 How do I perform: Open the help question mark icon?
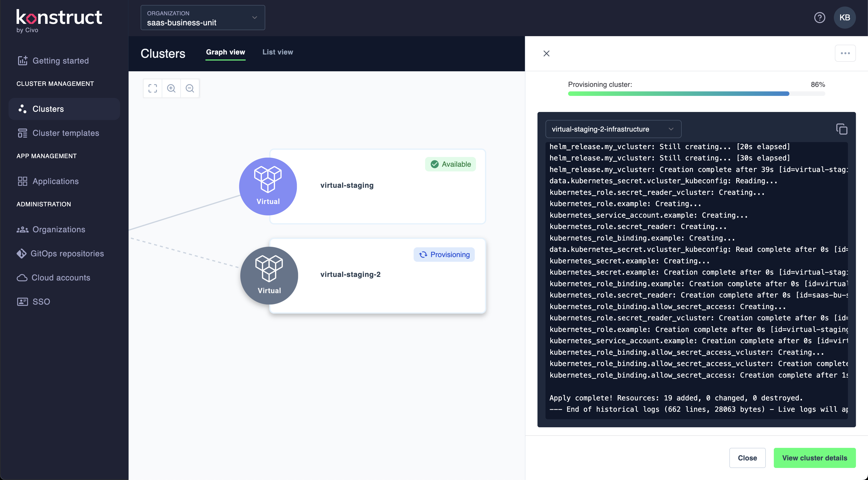820,18
